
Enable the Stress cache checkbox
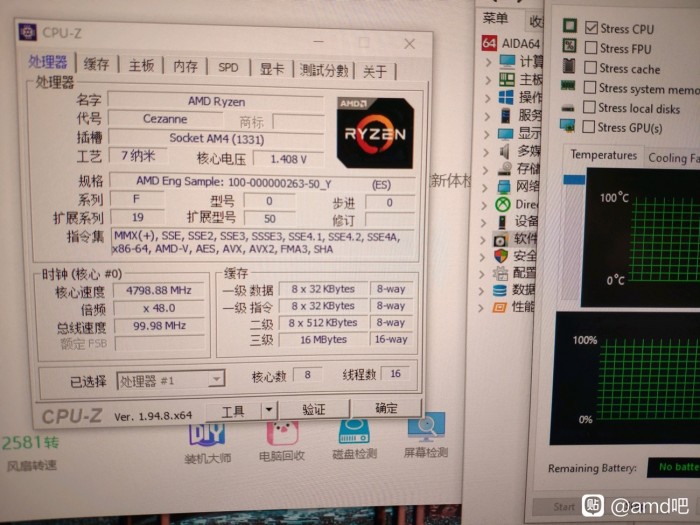(590, 67)
